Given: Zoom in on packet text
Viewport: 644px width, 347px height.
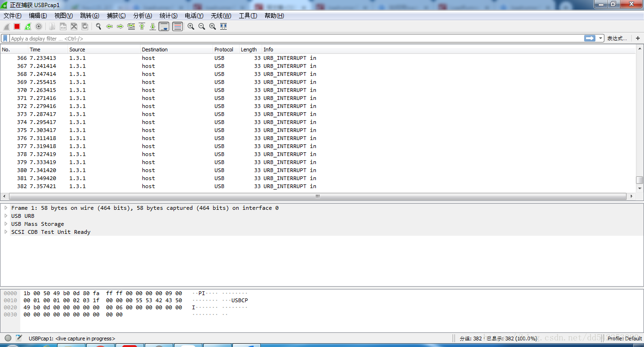Looking at the screenshot, I should click(x=191, y=26).
